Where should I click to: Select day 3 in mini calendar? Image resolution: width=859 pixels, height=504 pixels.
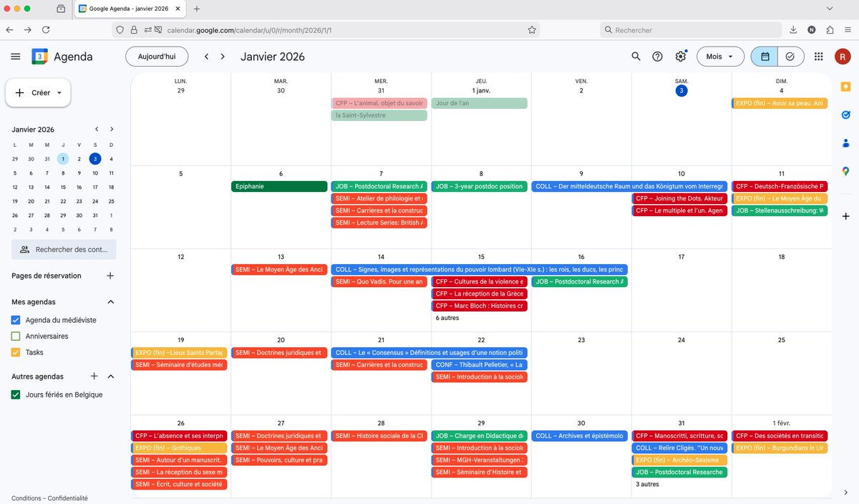click(95, 159)
